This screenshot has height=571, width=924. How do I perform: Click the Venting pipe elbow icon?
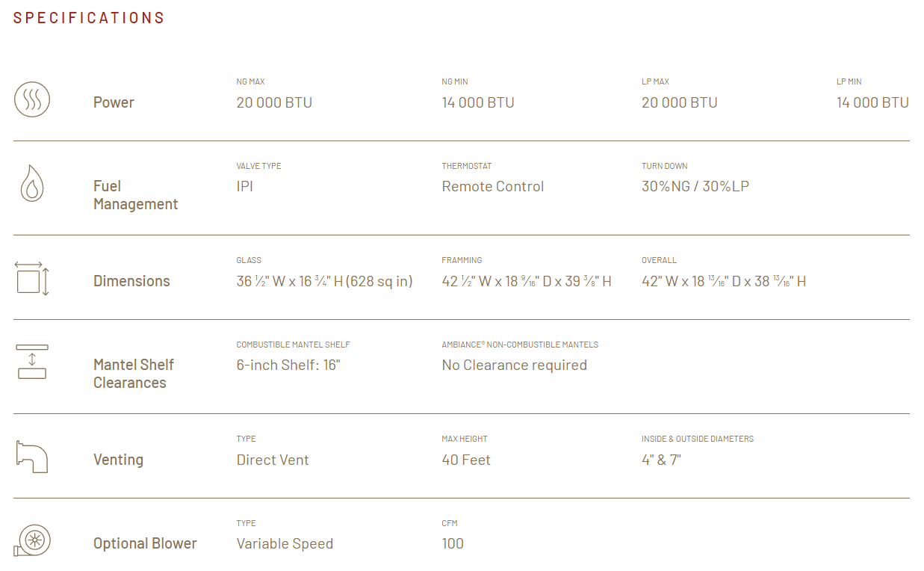tap(32, 456)
